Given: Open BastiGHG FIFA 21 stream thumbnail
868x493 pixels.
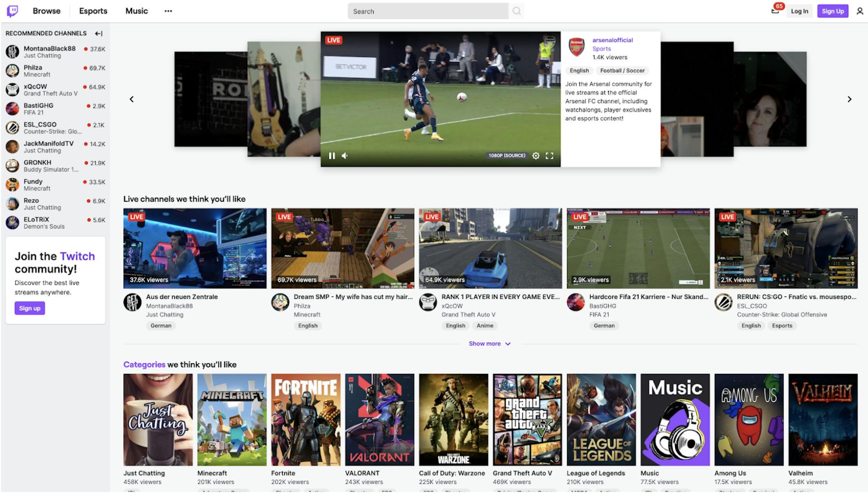Looking at the screenshot, I should (638, 248).
